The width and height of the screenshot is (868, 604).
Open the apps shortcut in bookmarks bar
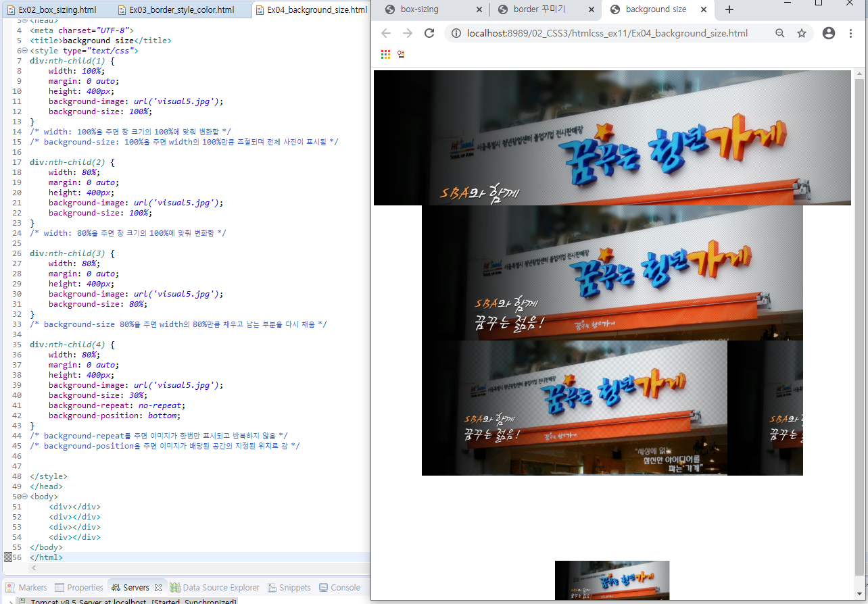click(393, 54)
